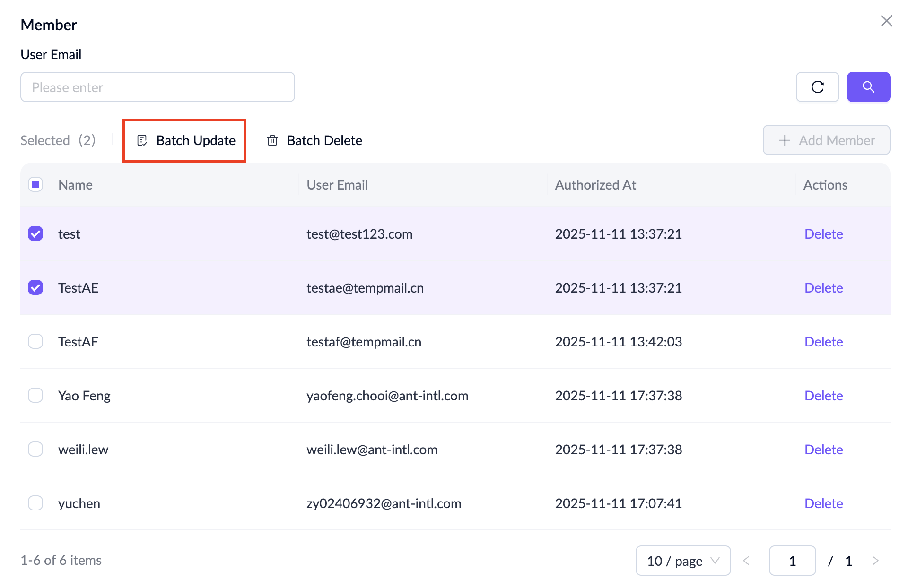The height and width of the screenshot is (588, 908).
Task: Click the page number input box
Action: tap(792, 561)
